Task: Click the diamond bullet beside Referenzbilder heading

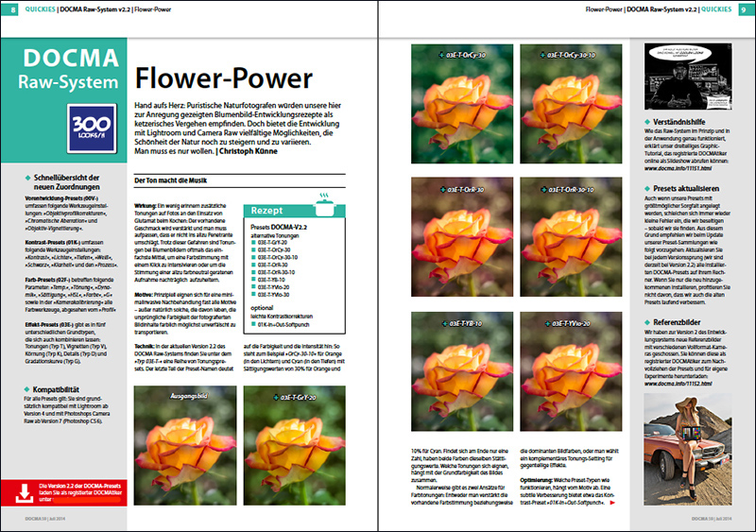Action: point(647,322)
